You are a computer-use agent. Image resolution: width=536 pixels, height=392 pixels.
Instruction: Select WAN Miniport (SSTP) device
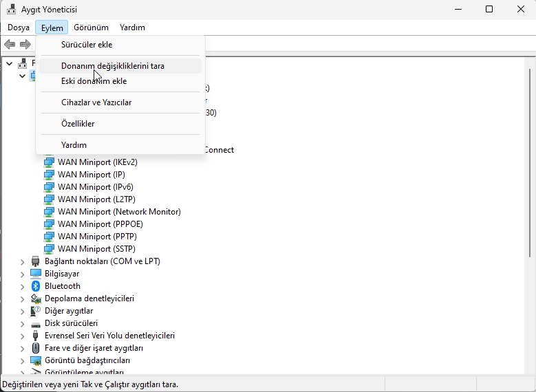coord(96,249)
